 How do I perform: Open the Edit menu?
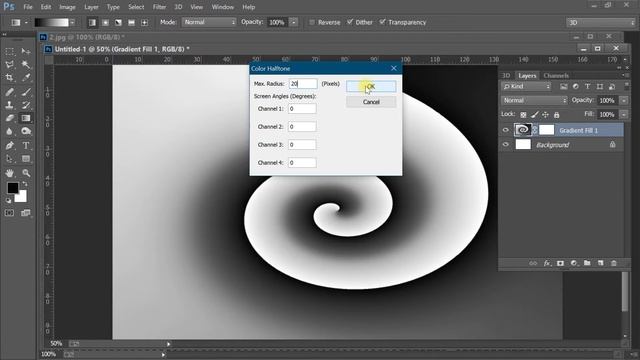(46, 7)
